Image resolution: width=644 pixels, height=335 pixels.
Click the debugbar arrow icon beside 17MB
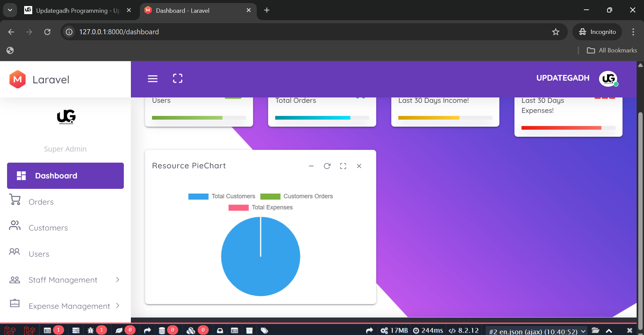[369, 331]
